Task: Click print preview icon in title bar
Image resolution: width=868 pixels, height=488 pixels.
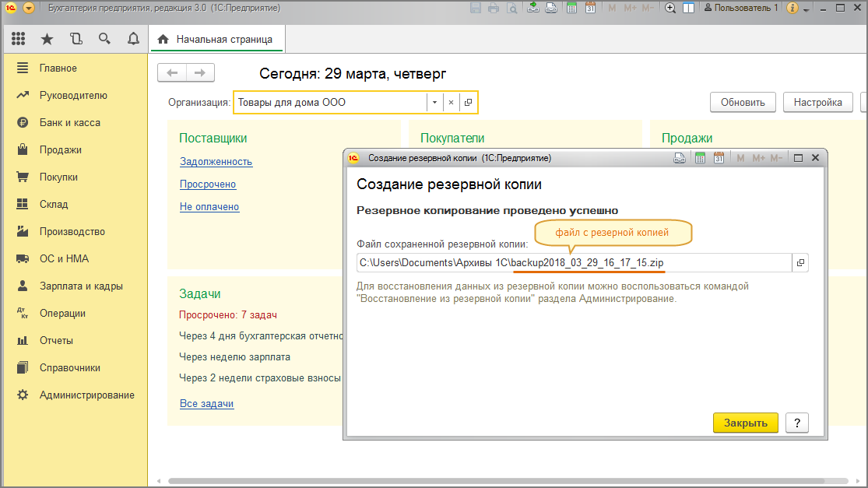Action: tap(512, 8)
